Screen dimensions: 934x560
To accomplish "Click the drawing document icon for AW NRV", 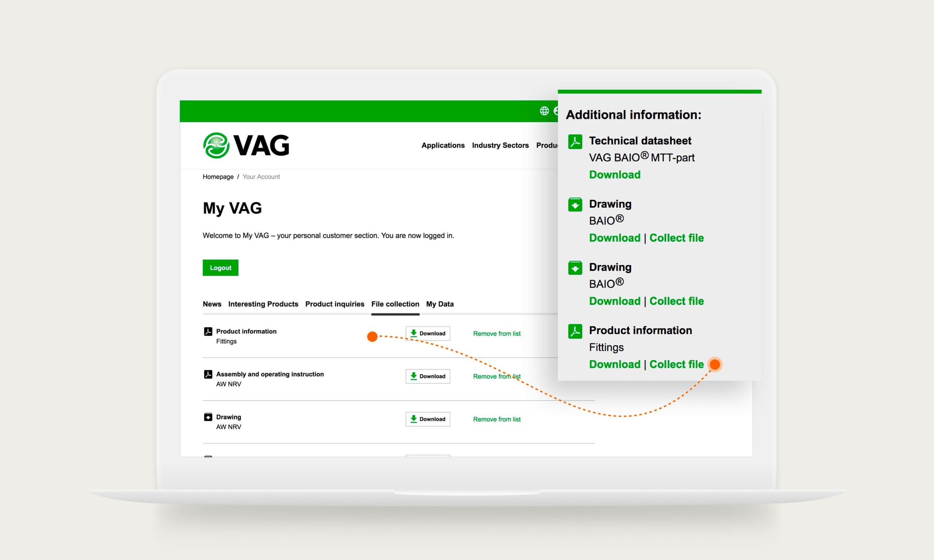I will coord(208,418).
